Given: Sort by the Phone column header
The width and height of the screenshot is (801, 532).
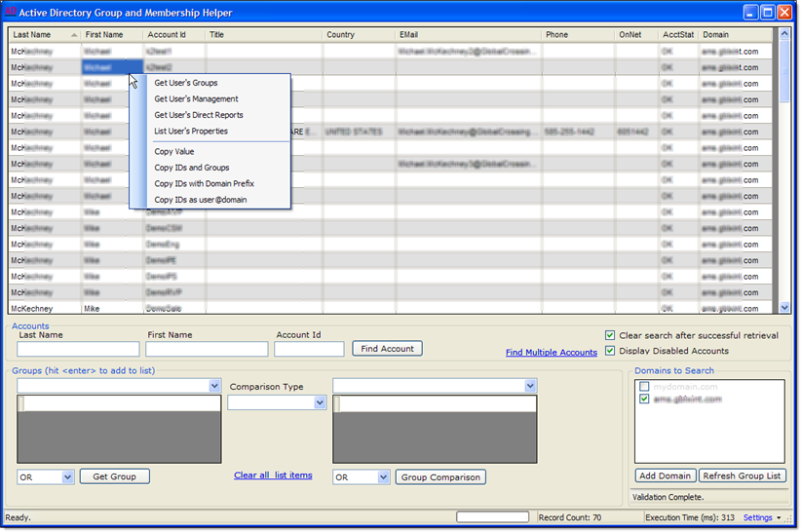Looking at the screenshot, I should [x=579, y=35].
